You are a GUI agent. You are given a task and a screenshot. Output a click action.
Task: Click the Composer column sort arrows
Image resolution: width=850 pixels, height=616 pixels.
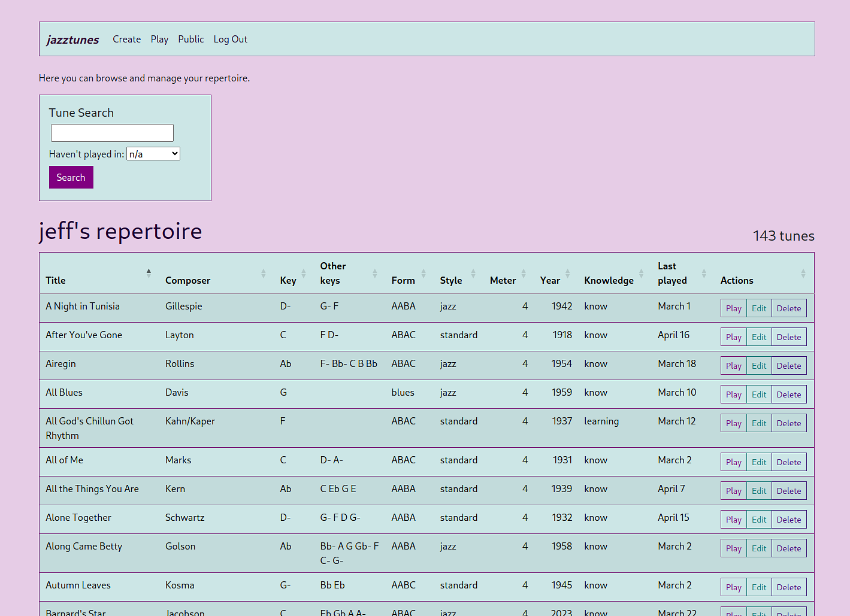(263, 274)
